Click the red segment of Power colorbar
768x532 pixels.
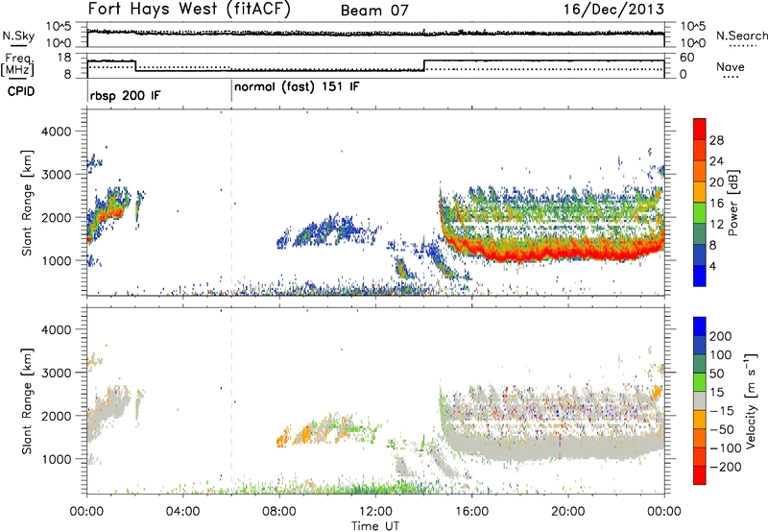[x=700, y=129]
